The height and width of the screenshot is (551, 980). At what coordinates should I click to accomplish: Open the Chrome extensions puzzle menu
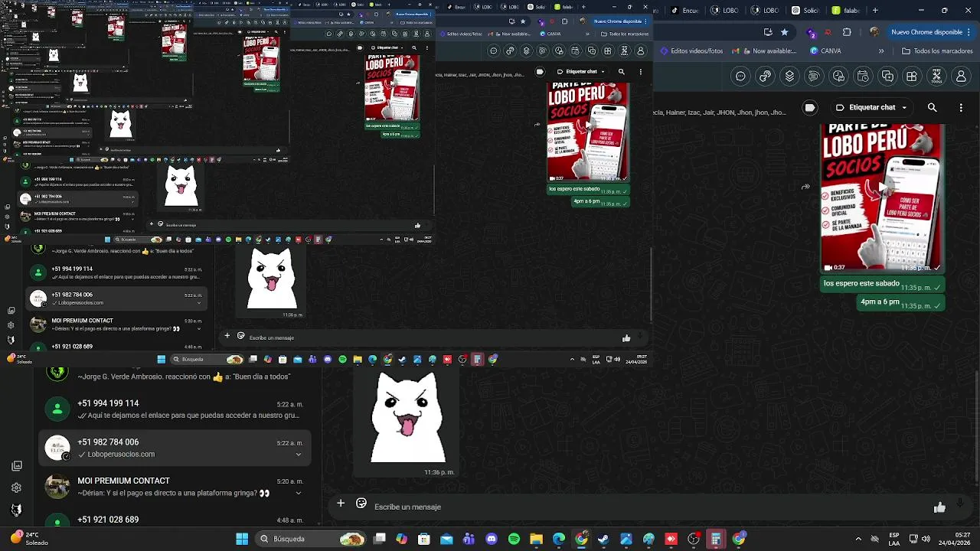pos(847,32)
